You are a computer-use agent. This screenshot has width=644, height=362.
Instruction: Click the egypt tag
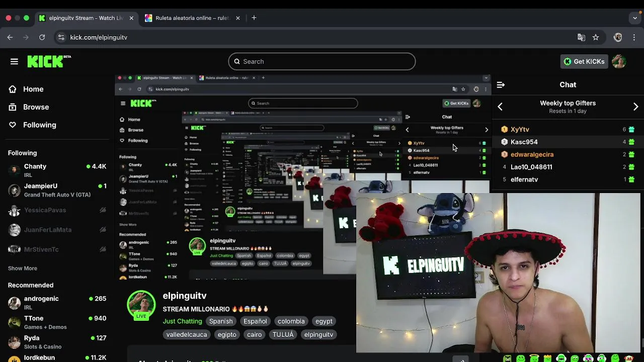324,321
